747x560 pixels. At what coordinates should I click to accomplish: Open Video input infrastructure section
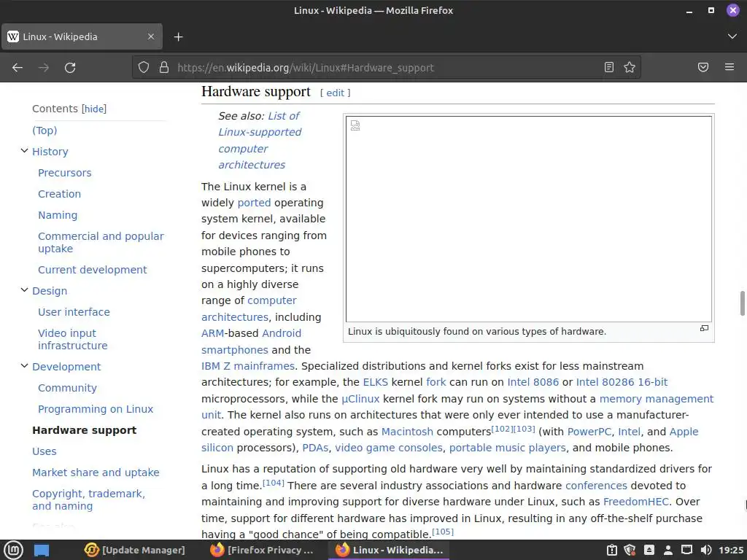[x=73, y=340]
